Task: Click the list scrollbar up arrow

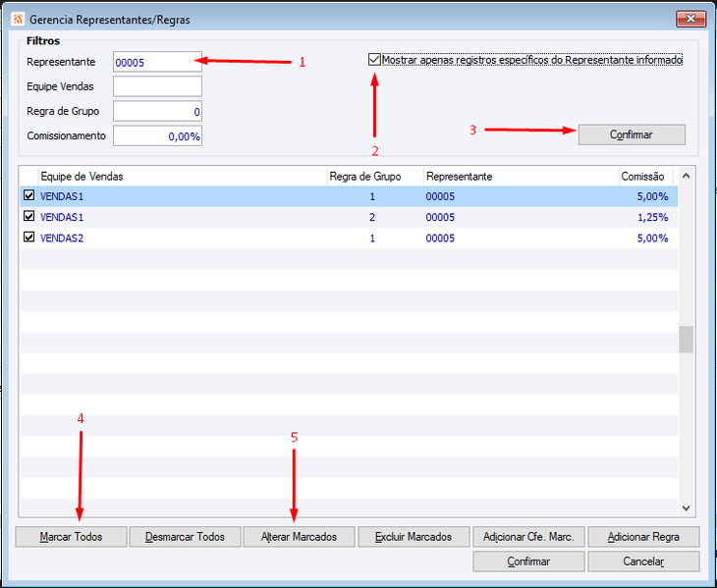Action: (686, 176)
